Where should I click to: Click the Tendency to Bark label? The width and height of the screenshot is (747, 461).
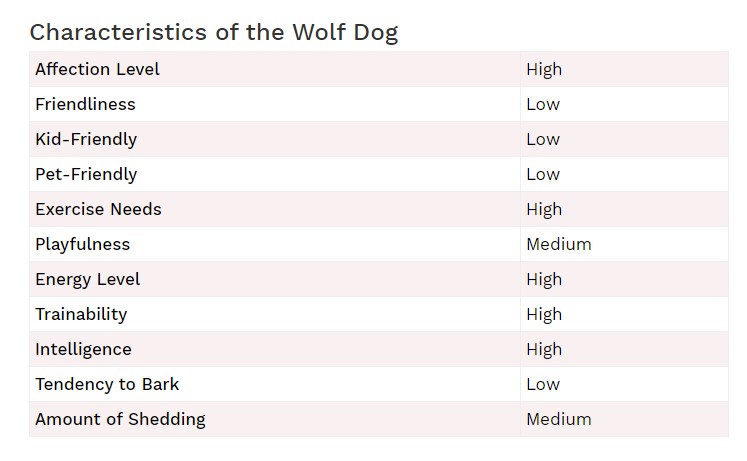pos(107,384)
